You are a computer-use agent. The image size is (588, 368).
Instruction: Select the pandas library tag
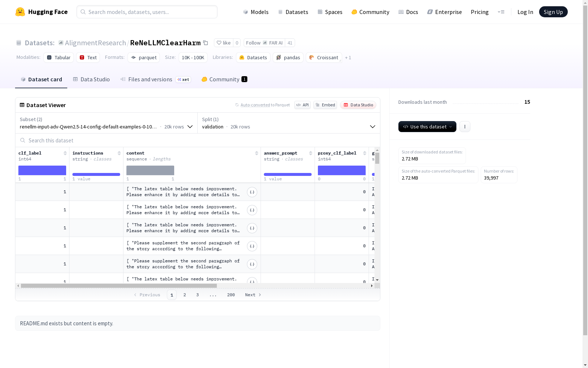[288, 58]
